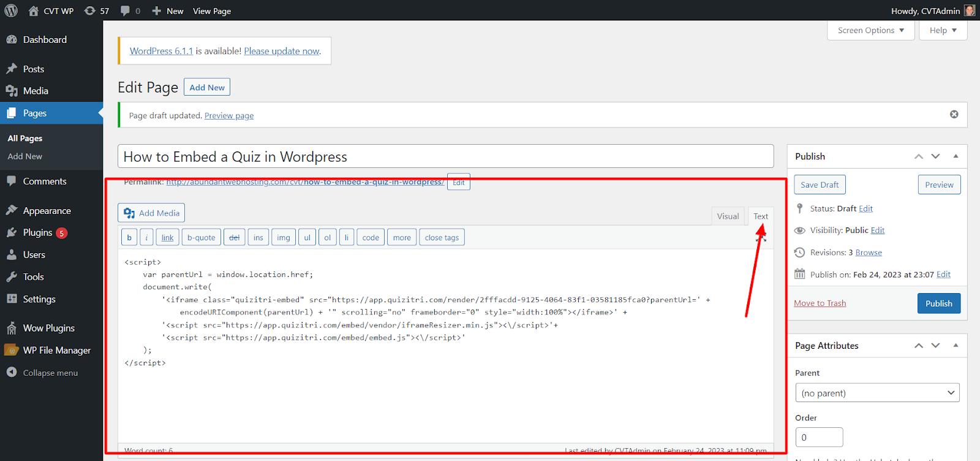Switch editor to the Visual tab

(728, 216)
